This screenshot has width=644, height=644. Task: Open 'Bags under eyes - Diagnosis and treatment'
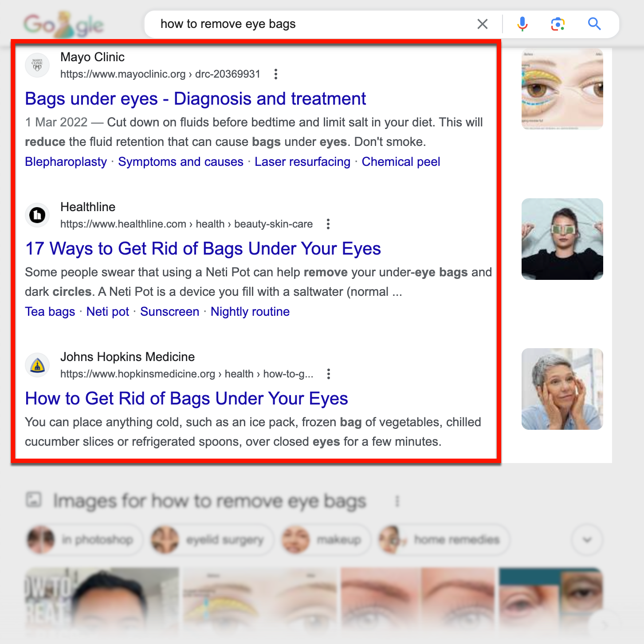point(196,98)
